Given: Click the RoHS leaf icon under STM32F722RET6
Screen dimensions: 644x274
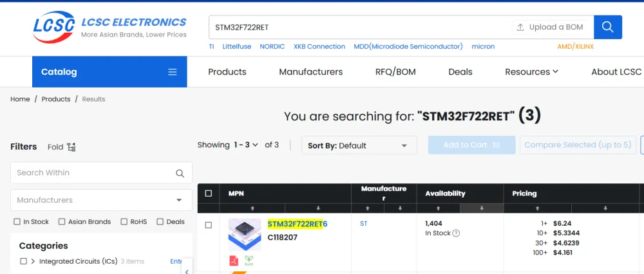Looking at the screenshot, I should (x=249, y=260).
